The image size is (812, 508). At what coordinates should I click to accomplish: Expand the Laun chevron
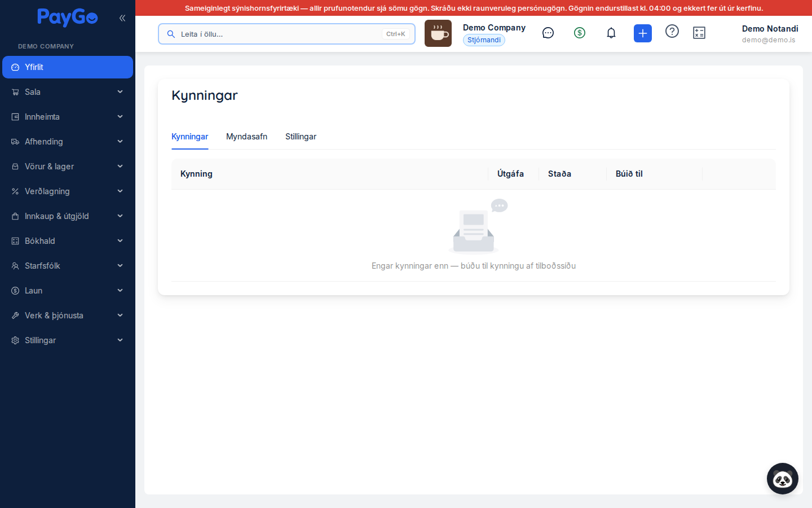click(x=120, y=291)
